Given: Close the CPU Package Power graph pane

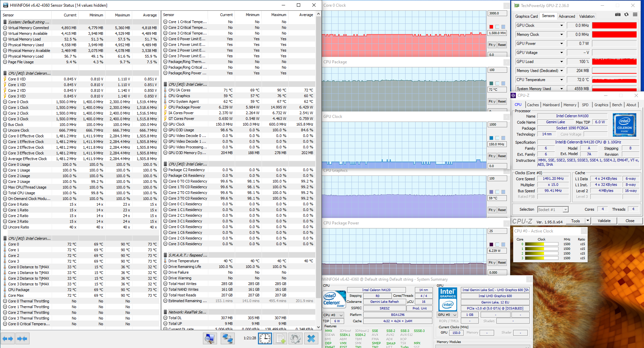Looking at the screenshot, I should [506, 223].
